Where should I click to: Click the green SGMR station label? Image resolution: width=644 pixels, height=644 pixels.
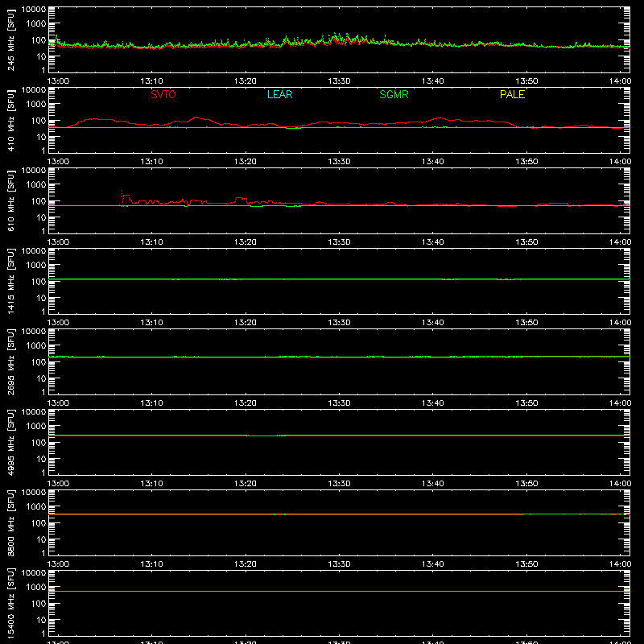394,94
